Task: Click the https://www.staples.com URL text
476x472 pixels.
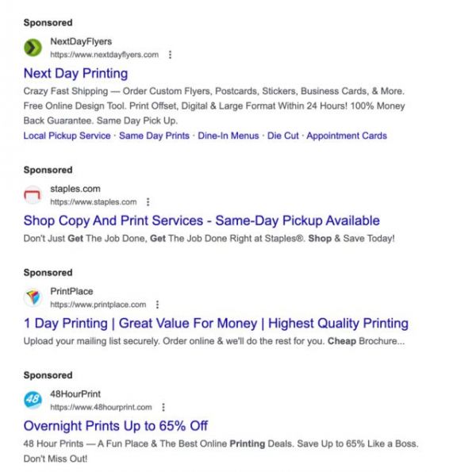Action: [x=93, y=202]
